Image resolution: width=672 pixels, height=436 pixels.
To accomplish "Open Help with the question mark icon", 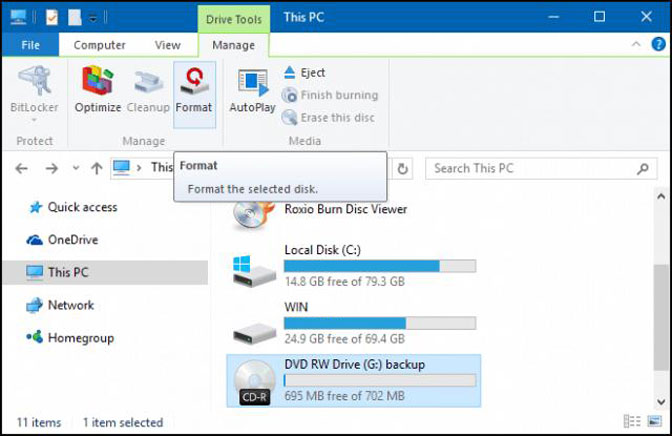I will pos(658,44).
